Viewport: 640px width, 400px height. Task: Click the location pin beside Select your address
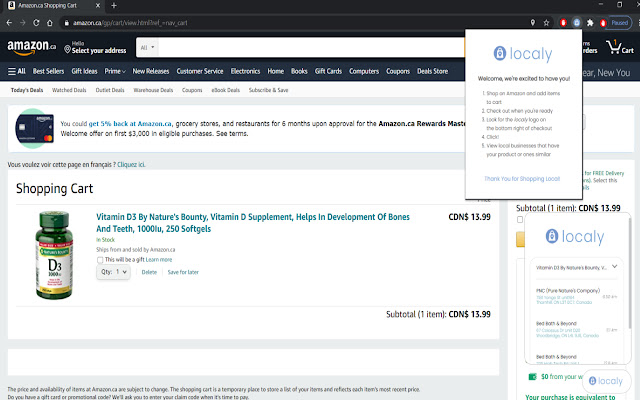tap(67, 49)
